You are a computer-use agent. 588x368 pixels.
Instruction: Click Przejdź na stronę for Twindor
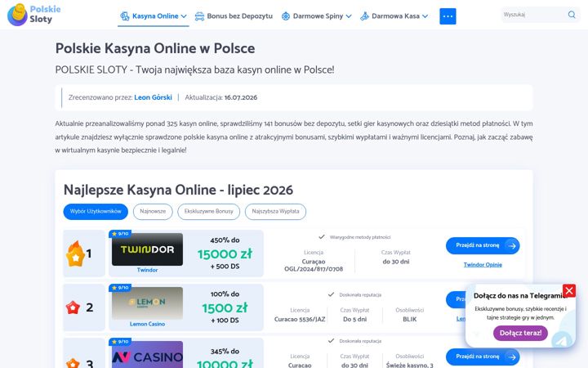[483, 245]
